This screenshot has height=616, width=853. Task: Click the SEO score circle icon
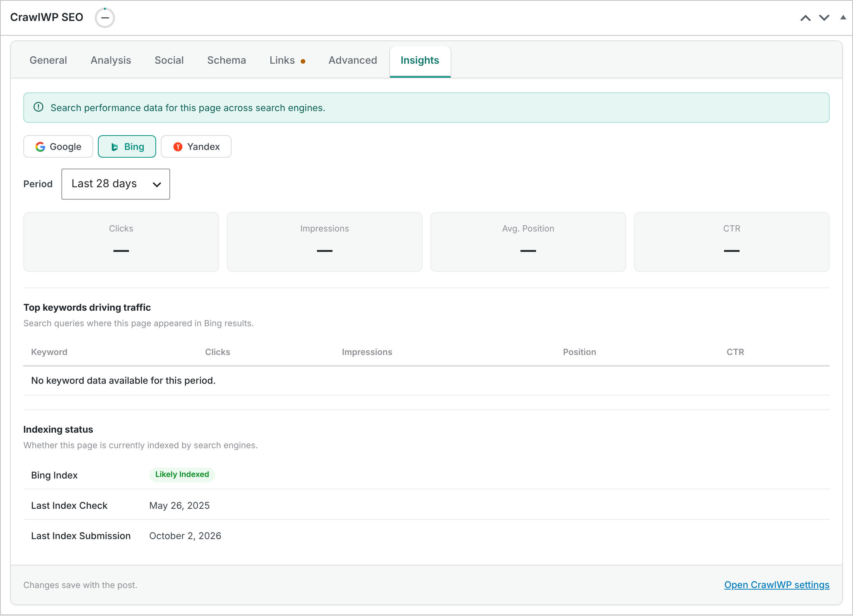[105, 18]
